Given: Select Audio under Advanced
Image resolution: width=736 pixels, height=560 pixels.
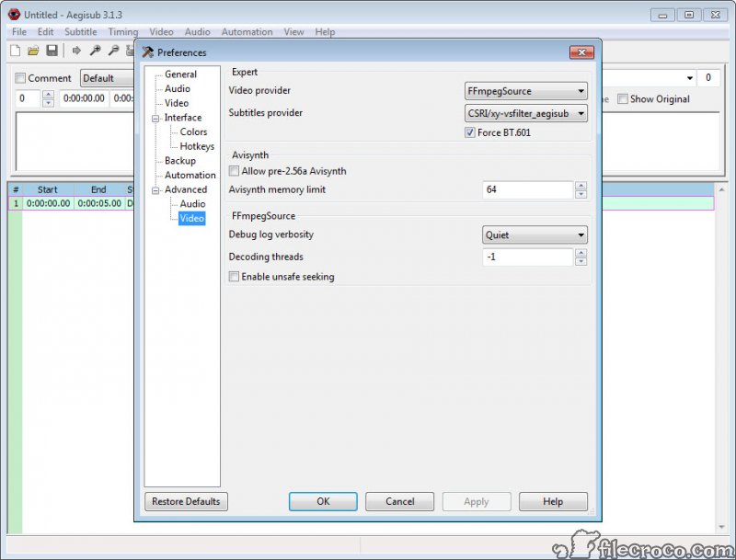Looking at the screenshot, I should (x=192, y=203).
